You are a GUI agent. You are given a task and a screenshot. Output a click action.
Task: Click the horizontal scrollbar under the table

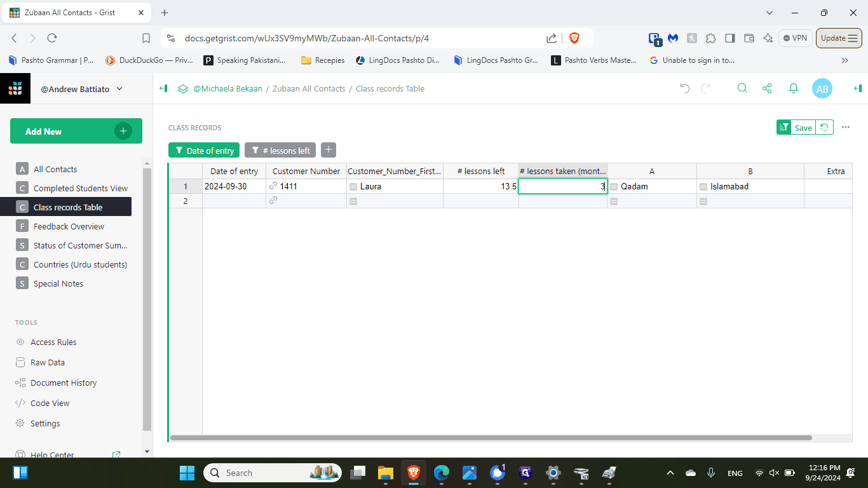pyautogui.click(x=491, y=438)
